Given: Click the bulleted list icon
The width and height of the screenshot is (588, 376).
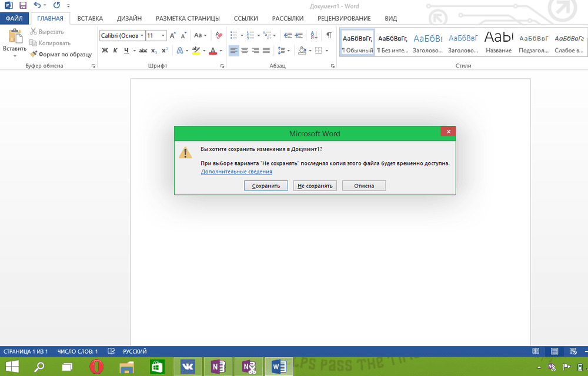Looking at the screenshot, I should coord(233,36).
